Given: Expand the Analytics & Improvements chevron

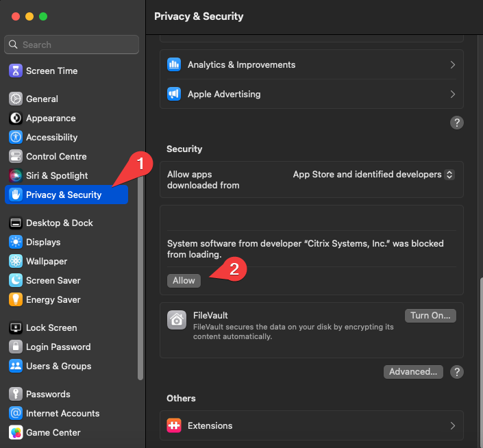Looking at the screenshot, I should [452, 64].
